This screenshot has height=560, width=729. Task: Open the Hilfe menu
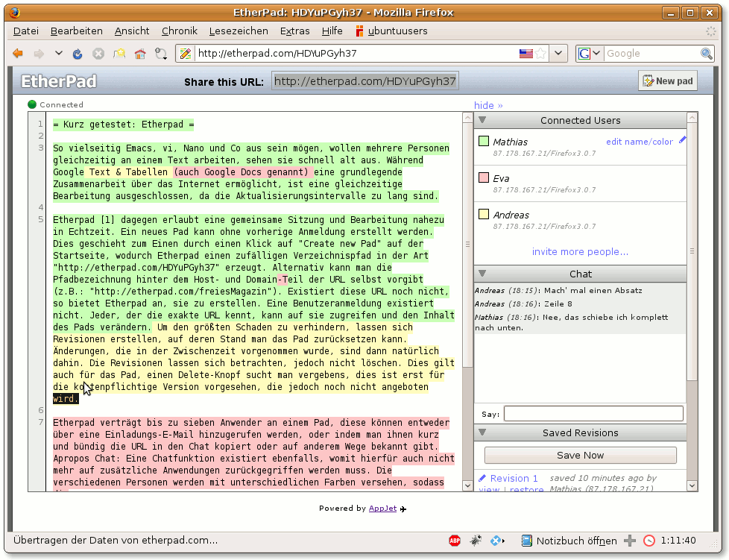[x=332, y=31]
